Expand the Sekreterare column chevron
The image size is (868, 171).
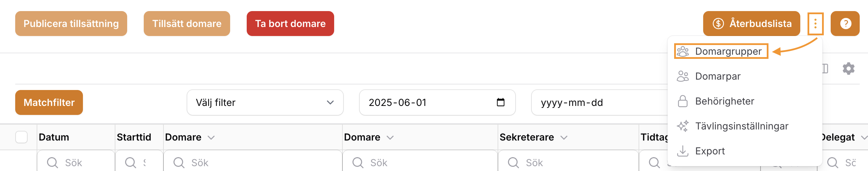(x=564, y=138)
